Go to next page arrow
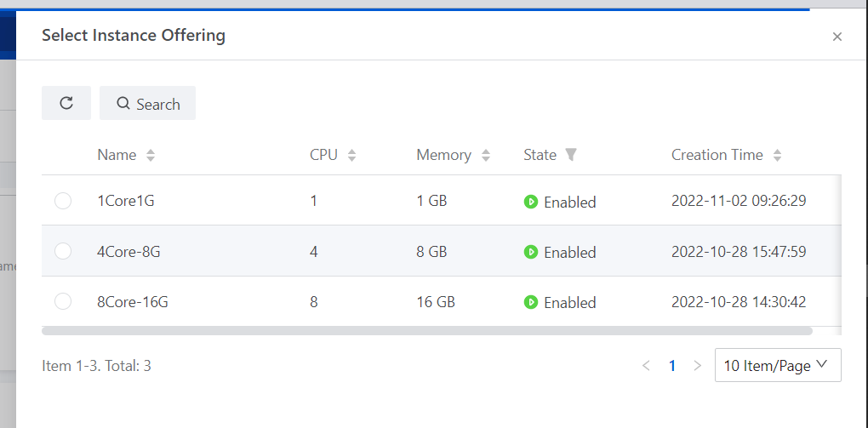The width and height of the screenshot is (868, 428). tap(698, 366)
